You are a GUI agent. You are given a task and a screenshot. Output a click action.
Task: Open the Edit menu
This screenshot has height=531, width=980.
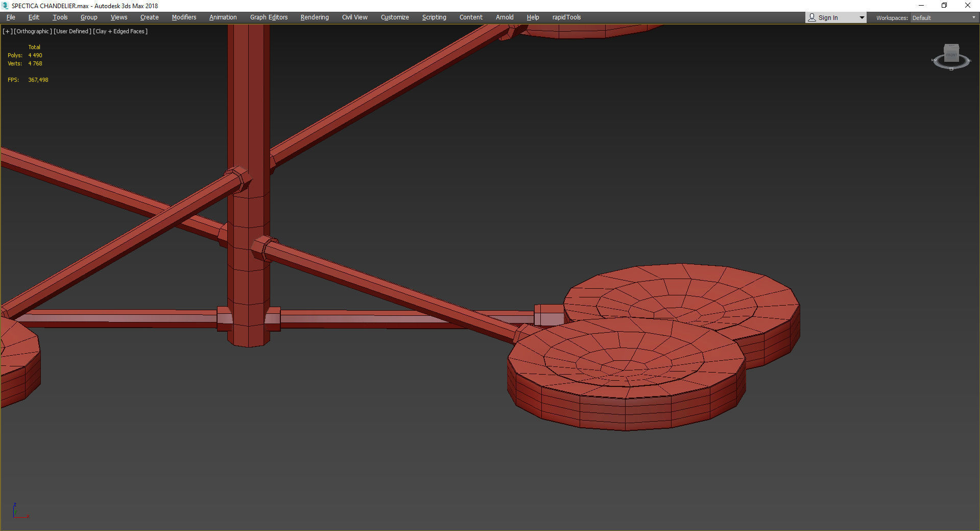coord(34,17)
